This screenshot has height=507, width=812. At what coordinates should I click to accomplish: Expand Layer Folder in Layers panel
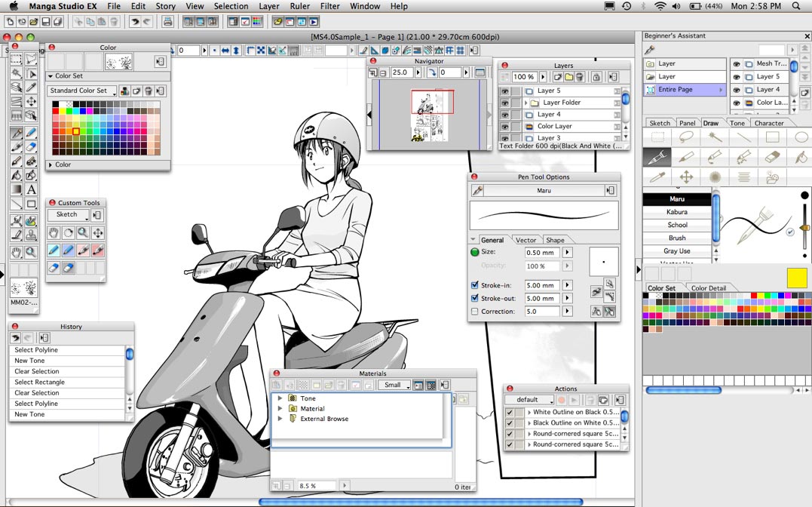click(526, 103)
